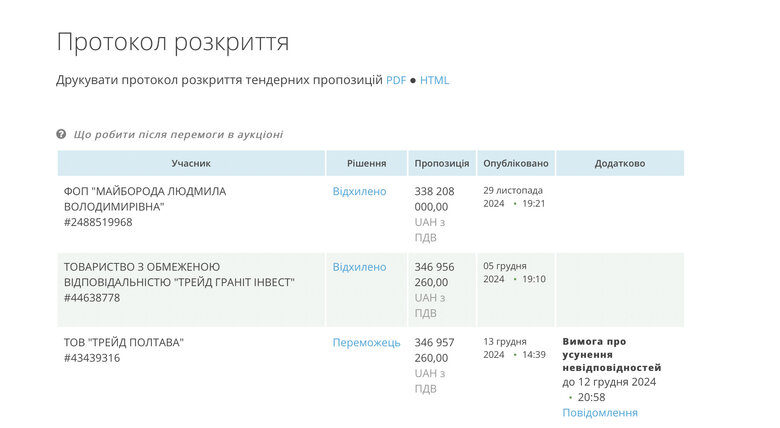Open Відхилено decision for ФОП Майборода
780x428 pixels.
point(359,192)
